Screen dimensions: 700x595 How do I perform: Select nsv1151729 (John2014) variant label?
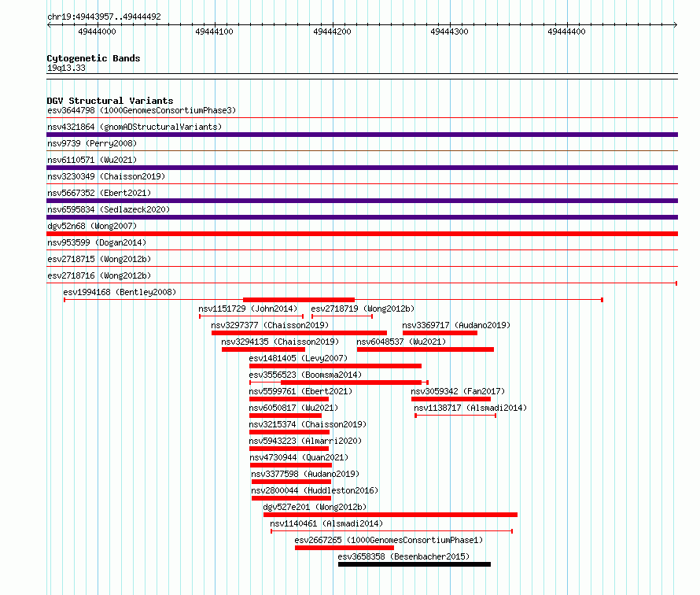[248, 309]
